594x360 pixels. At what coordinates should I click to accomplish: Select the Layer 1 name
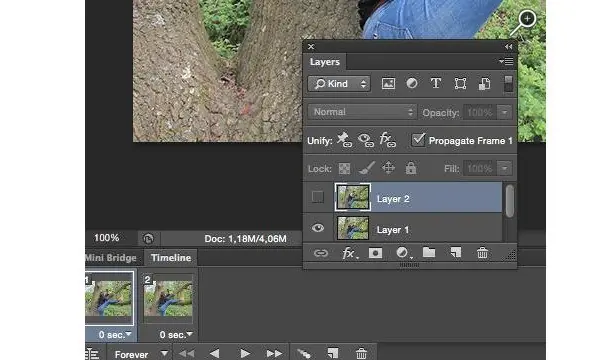pyautogui.click(x=392, y=230)
